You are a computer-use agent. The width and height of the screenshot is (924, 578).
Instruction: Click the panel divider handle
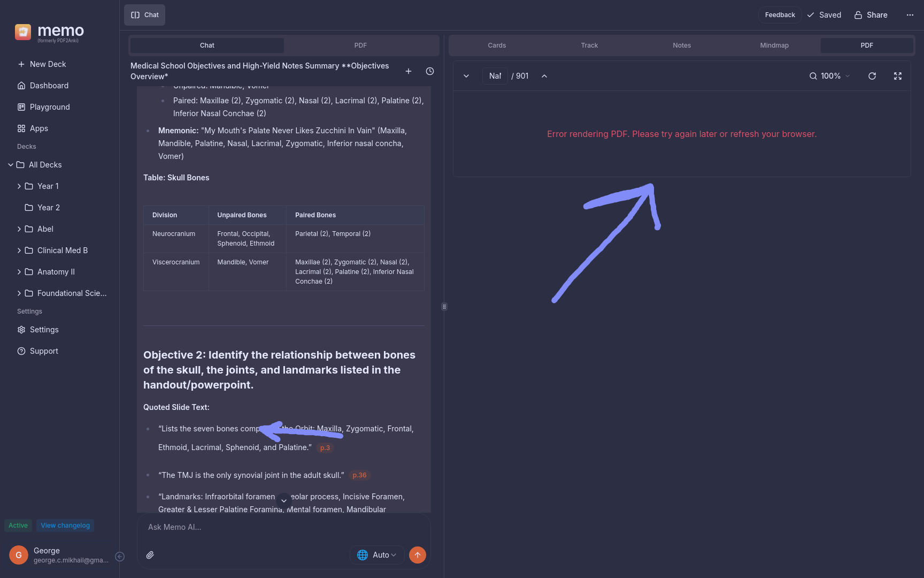444,307
